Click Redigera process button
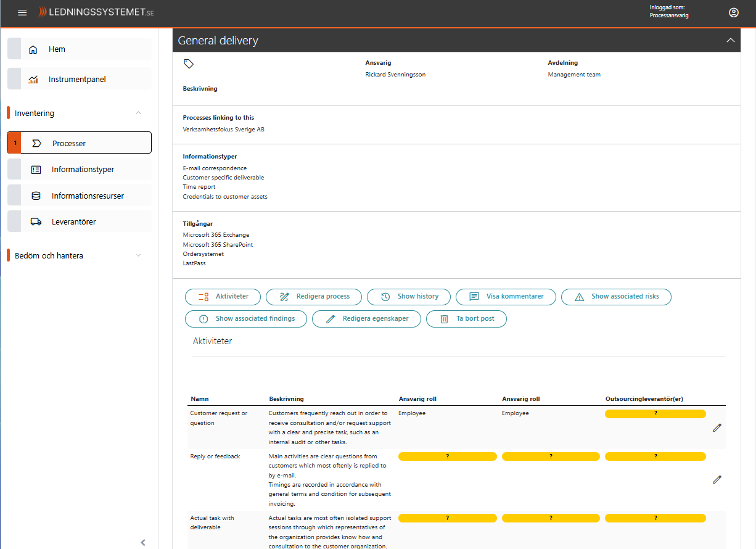This screenshot has height=549, width=756. pyautogui.click(x=314, y=297)
